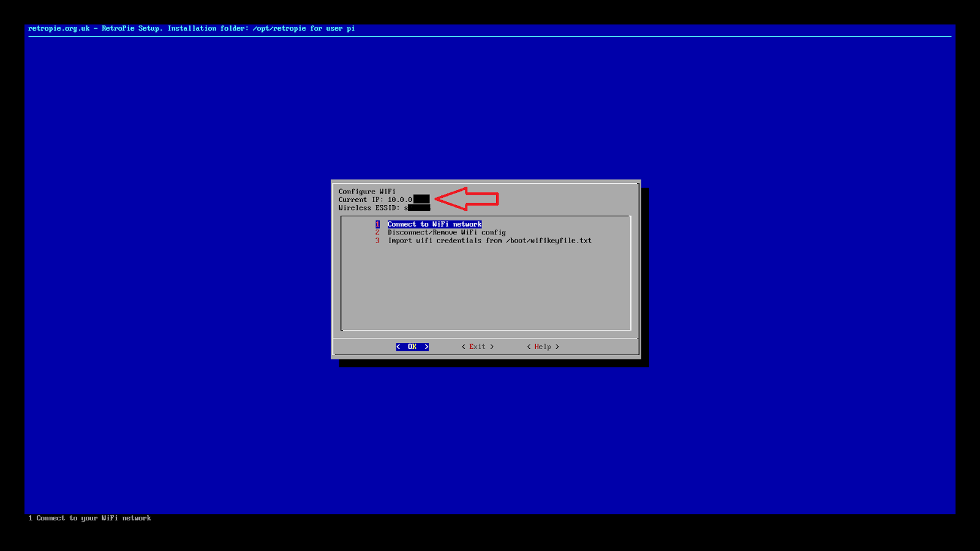Click the red "1" next to Connect option

pos(377,224)
